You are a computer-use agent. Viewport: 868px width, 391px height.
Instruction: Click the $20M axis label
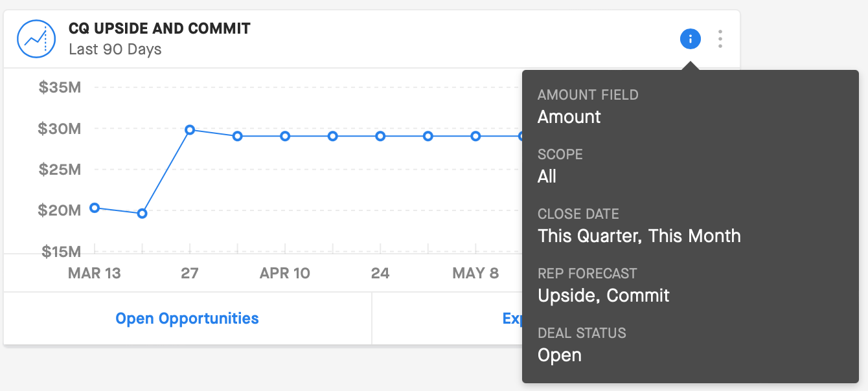tap(60, 210)
